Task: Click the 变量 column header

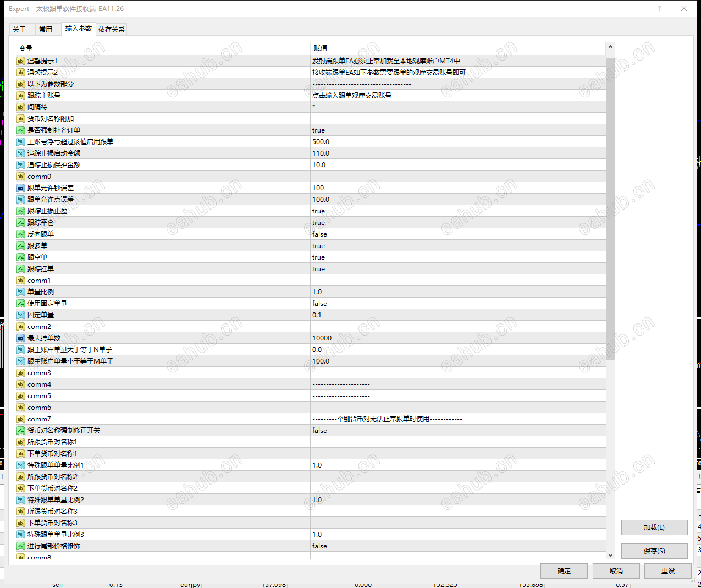Action: 163,48
